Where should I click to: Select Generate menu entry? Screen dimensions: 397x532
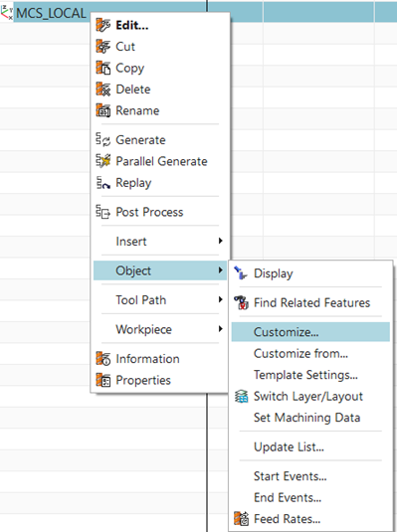(160, 140)
